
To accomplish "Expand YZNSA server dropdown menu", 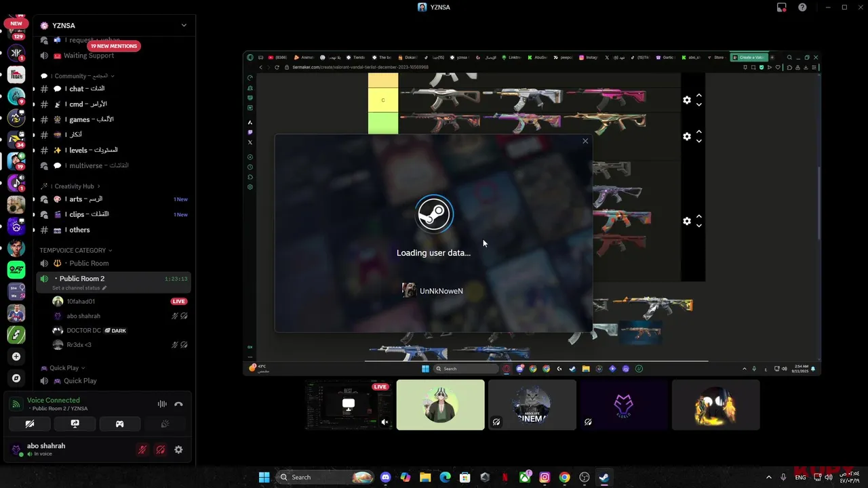I will coord(184,25).
